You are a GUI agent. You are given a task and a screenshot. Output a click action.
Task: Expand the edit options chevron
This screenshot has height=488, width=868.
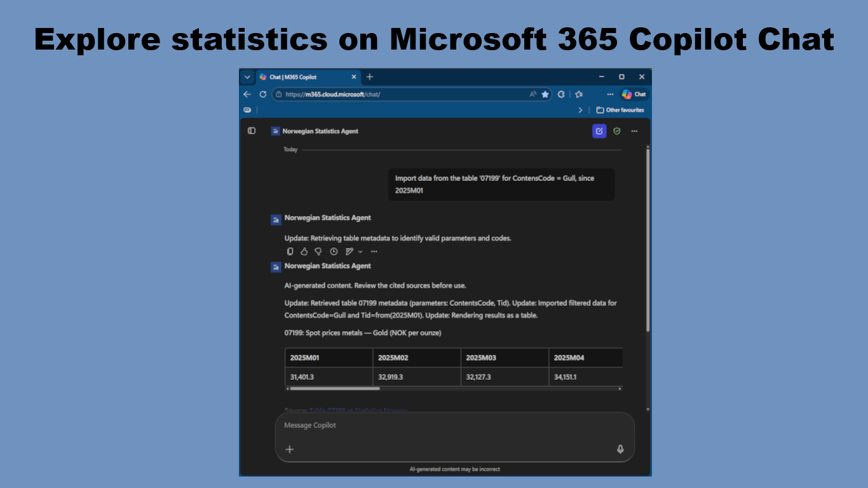[360, 252]
